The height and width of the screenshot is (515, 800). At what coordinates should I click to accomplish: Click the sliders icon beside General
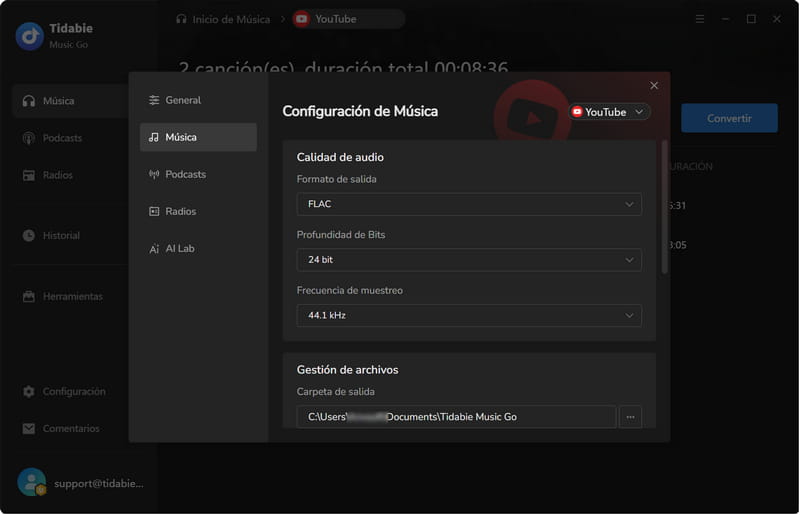click(x=154, y=100)
